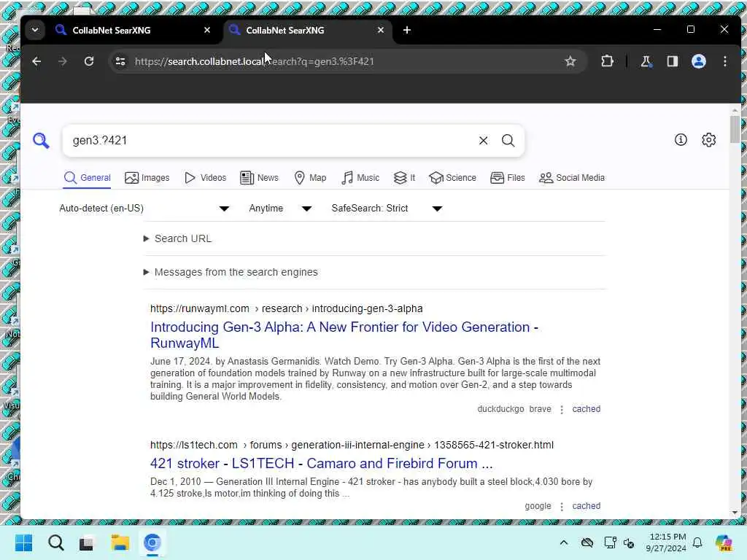This screenshot has width=747, height=560.
Task: Reload the current page
Action: coord(88,61)
